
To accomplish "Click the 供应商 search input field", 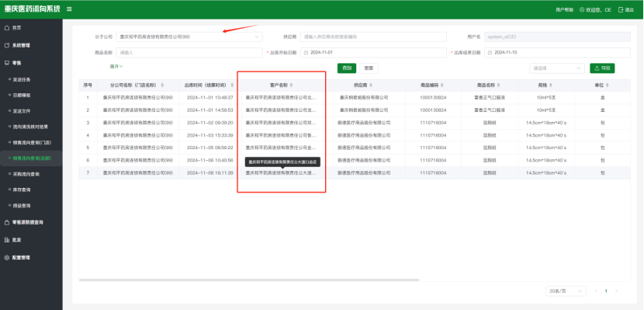I will 373,37.
